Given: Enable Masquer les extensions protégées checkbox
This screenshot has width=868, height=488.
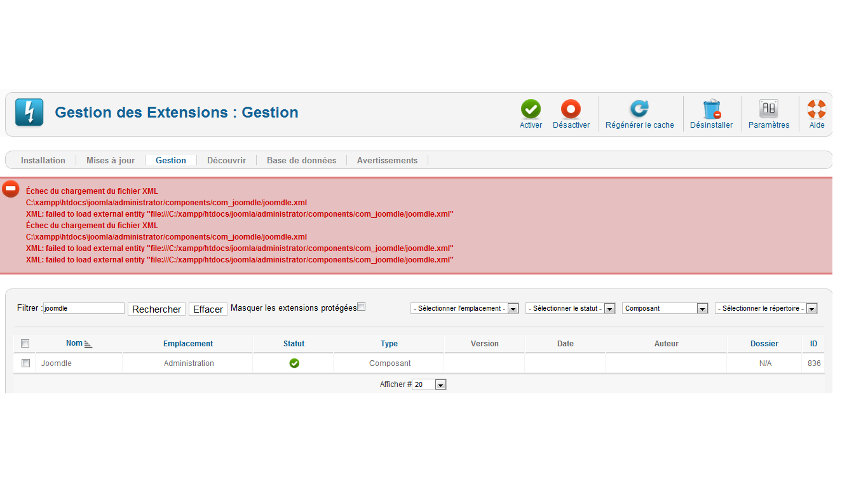Looking at the screenshot, I should click(362, 307).
